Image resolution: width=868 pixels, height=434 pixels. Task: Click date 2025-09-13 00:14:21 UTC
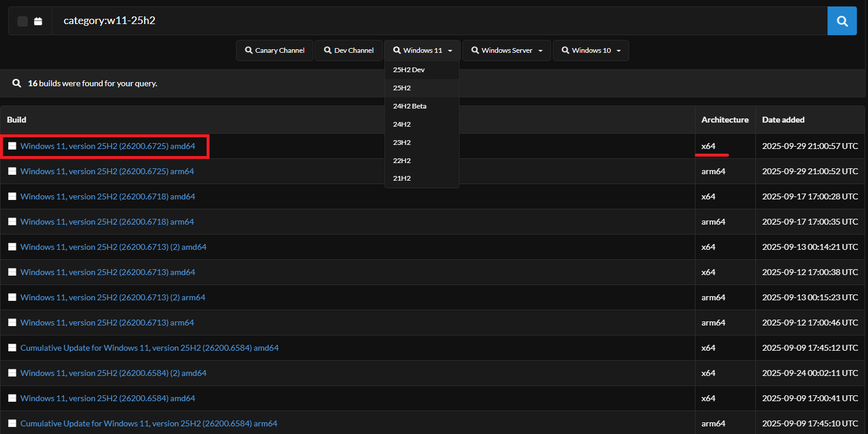[810, 247]
